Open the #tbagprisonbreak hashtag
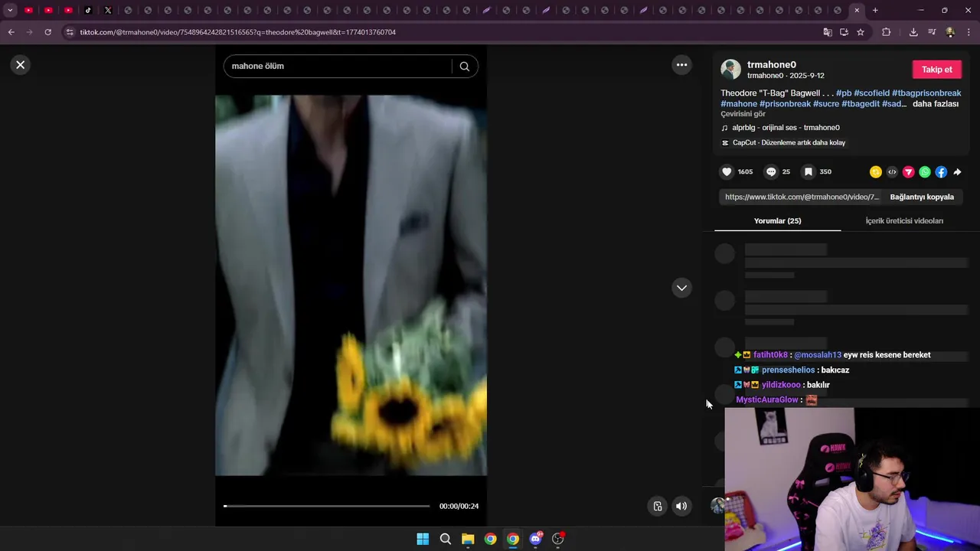980x551 pixels. point(926,93)
